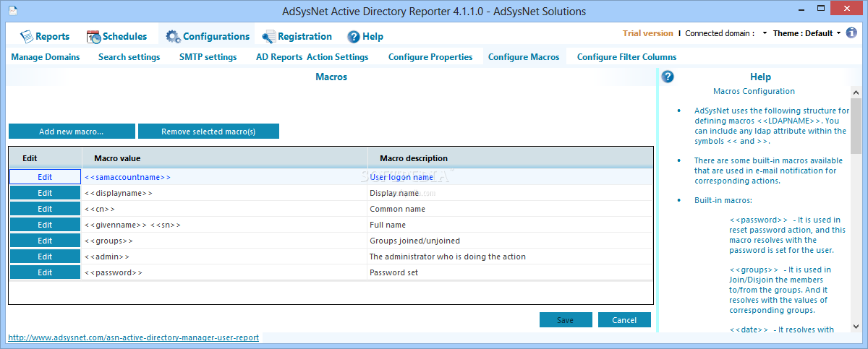Click the Help panel scrollbar up arrow
Image resolution: width=868 pixels, height=349 pixels.
[856, 92]
